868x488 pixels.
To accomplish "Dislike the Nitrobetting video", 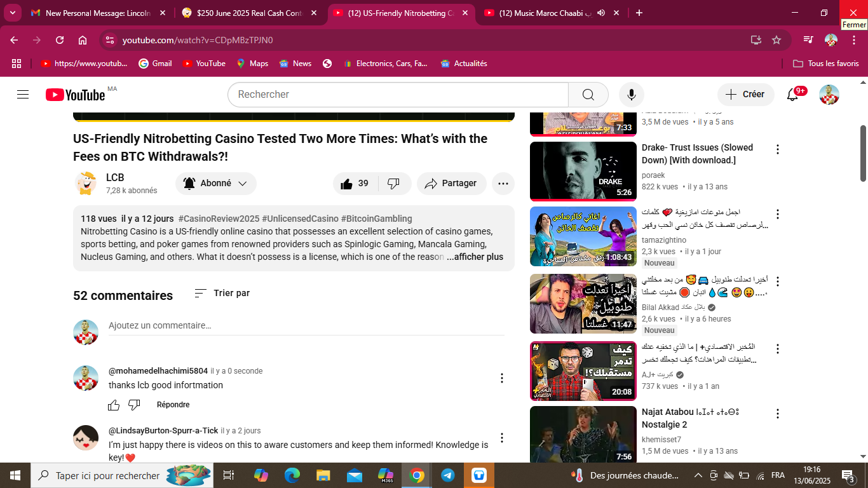I will click(394, 184).
